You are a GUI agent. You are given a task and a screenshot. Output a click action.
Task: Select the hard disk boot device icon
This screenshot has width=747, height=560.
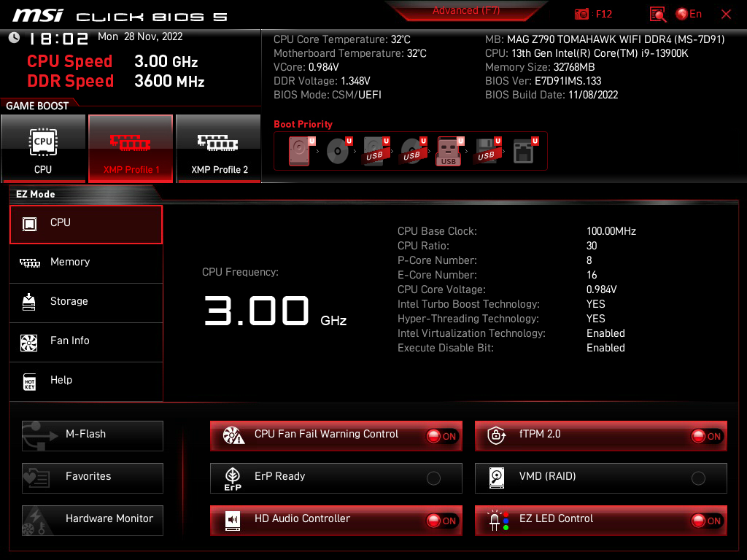(x=300, y=151)
